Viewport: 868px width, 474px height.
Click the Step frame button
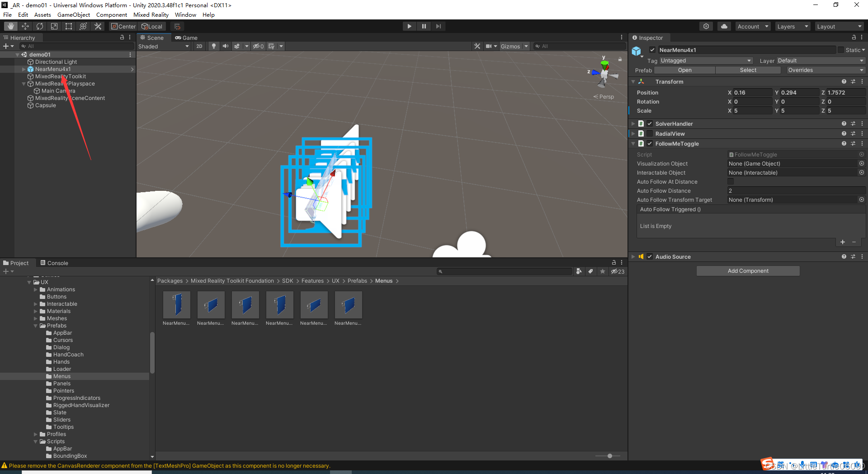(438, 26)
